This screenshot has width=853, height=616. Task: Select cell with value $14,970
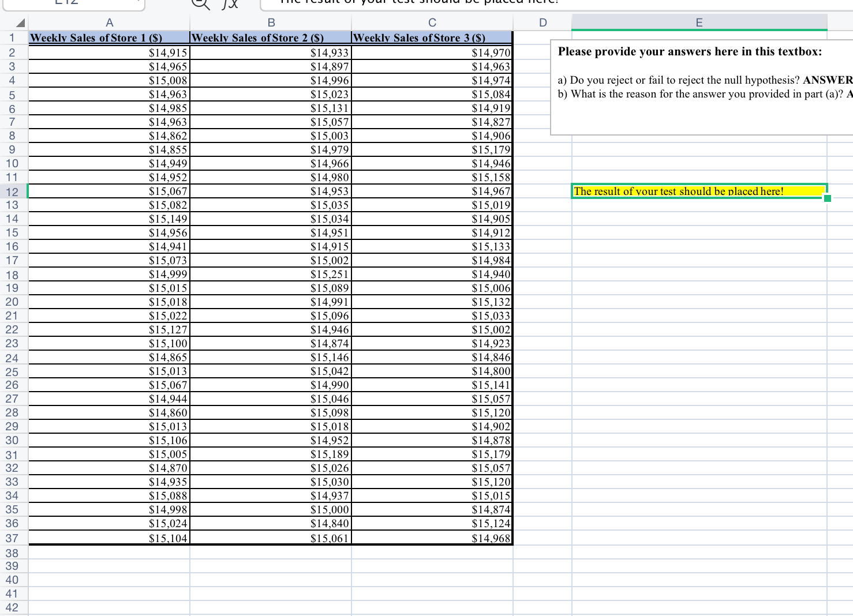(432, 52)
